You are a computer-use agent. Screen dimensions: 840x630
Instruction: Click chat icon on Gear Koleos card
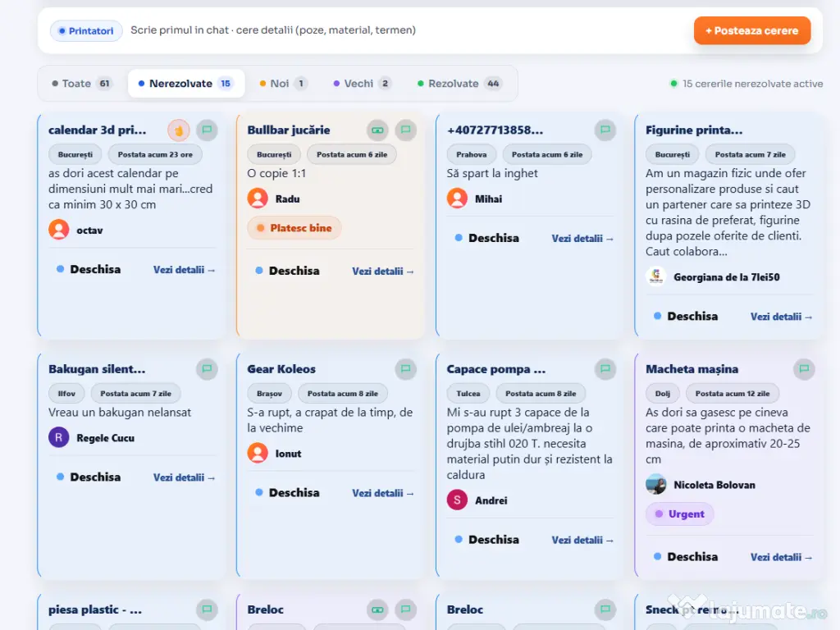point(406,369)
